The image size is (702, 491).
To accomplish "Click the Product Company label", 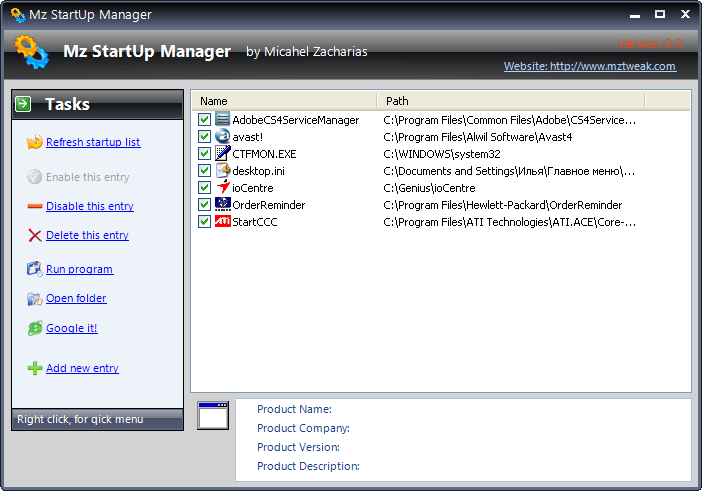I will pyautogui.click(x=303, y=428).
